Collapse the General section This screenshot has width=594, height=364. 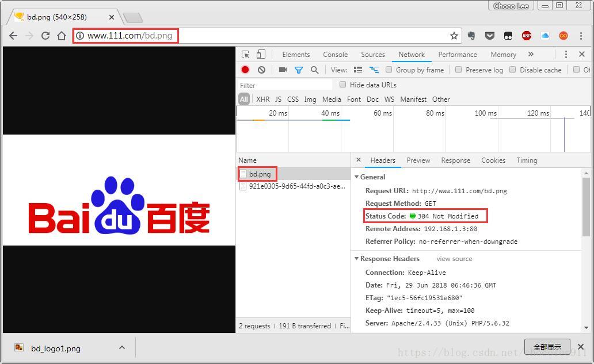click(x=356, y=177)
